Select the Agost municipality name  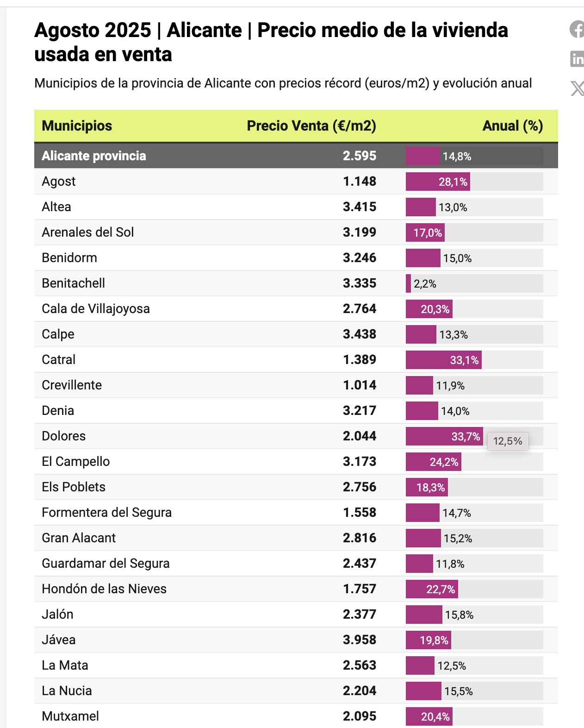tap(58, 182)
